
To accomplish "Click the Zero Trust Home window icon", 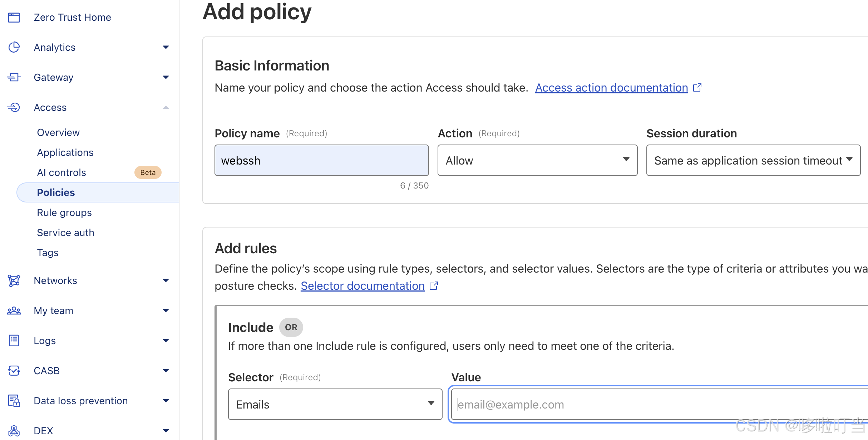I will click(x=14, y=17).
